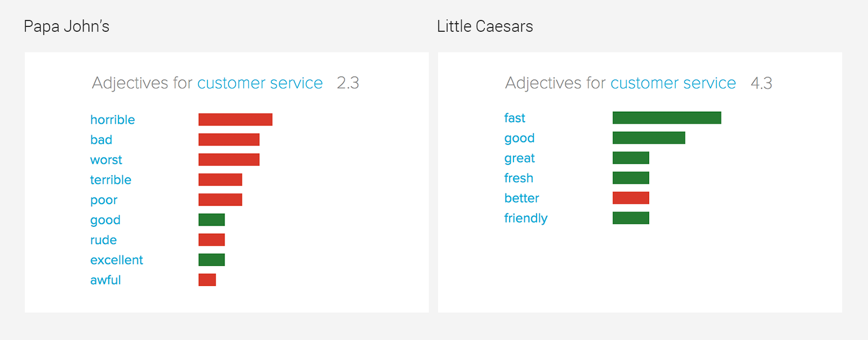
Task: Click the 'awful' adjective link
Action: [106, 280]
